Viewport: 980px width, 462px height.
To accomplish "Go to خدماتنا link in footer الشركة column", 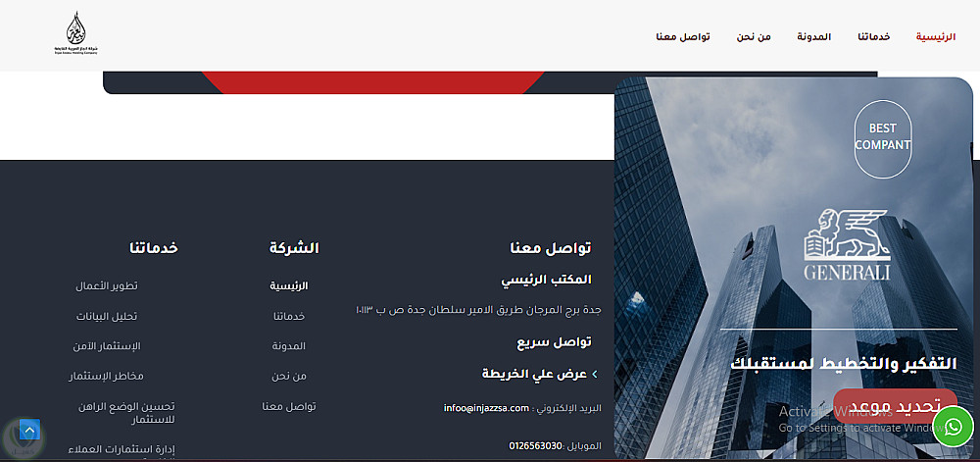I will [289, 316].
